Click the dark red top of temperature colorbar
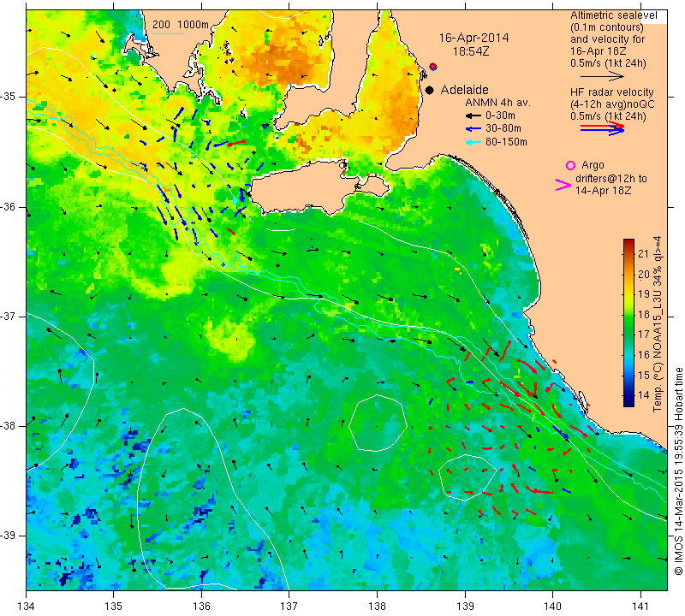Screen dimensions: 685x616 pyautogui.click(x=628, y=243)
